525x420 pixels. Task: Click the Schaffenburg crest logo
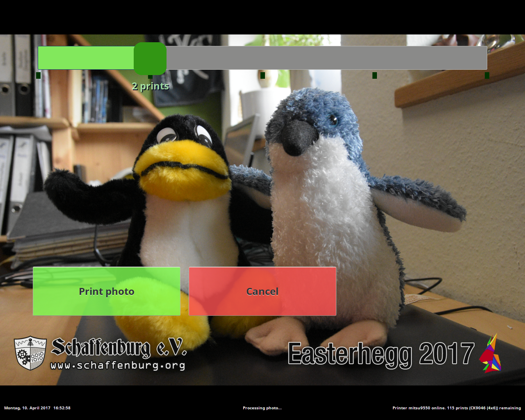tap(30, 353)
